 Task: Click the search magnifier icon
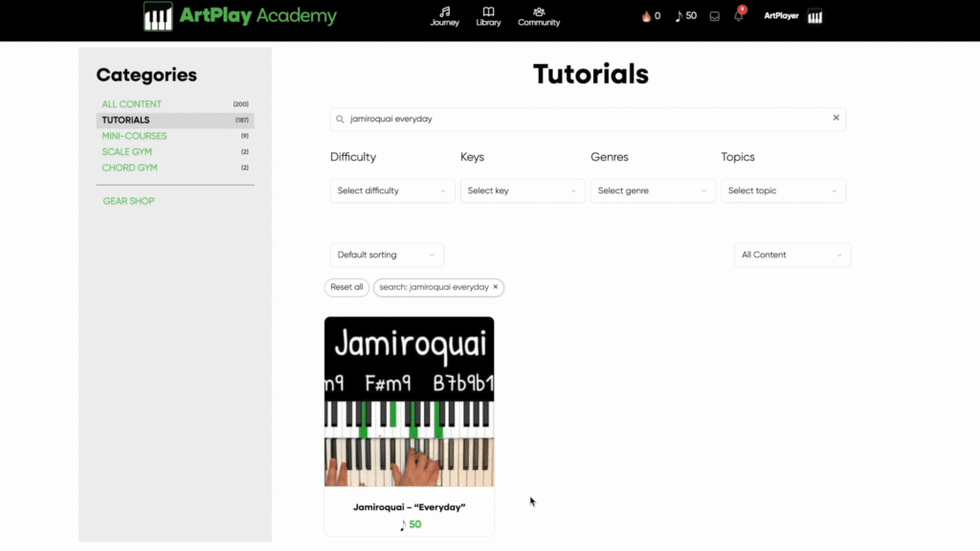click(340, 119)
